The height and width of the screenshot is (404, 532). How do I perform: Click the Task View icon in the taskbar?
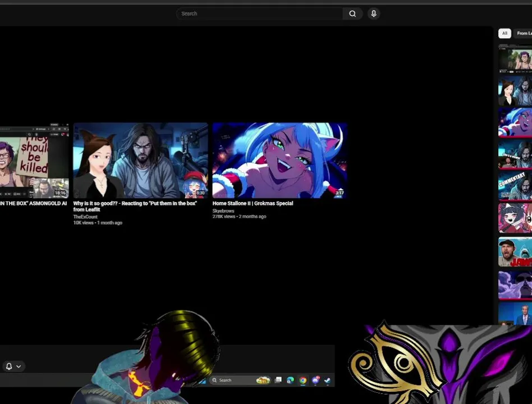[278, 380]
